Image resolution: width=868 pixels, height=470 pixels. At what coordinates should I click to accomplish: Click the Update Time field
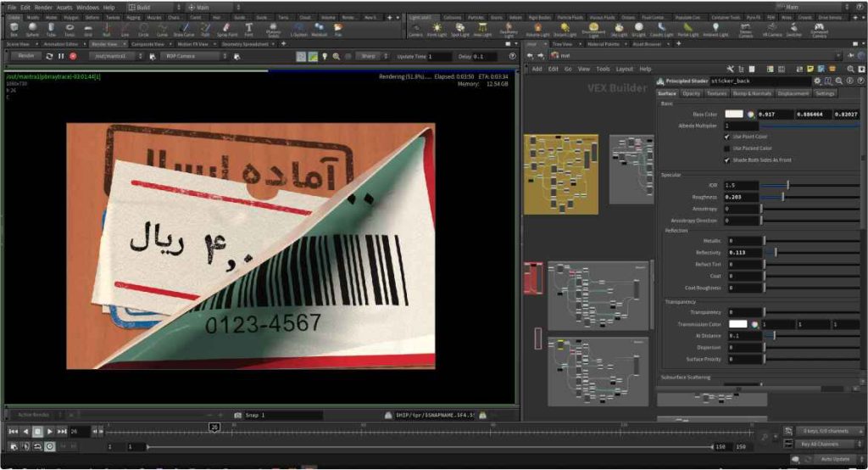[x=438, y=57]
